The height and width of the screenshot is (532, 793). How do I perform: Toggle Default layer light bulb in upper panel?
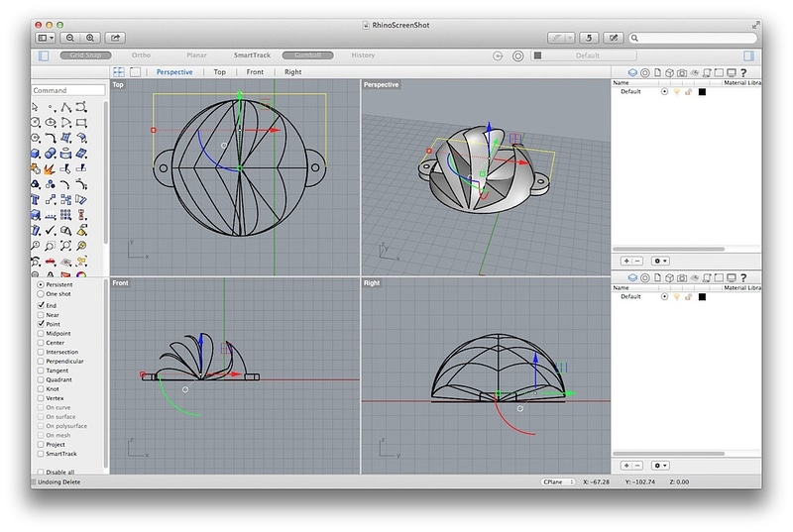(x=677, y=91)
